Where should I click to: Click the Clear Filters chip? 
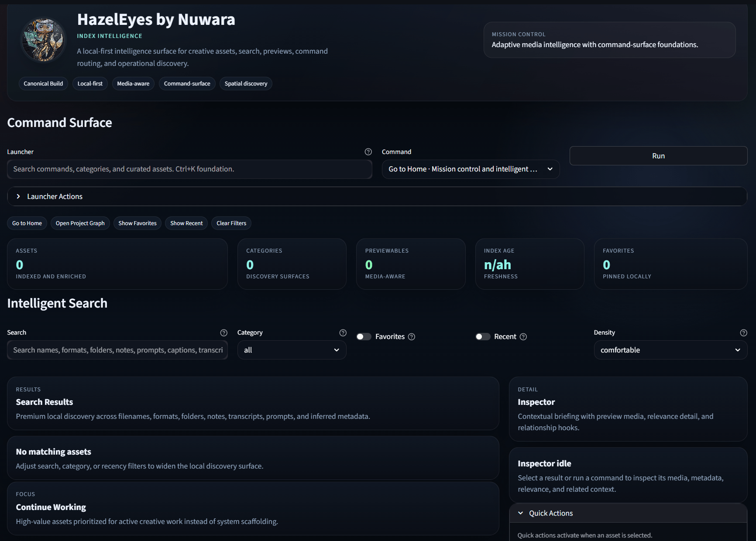(x=231, y=223)
